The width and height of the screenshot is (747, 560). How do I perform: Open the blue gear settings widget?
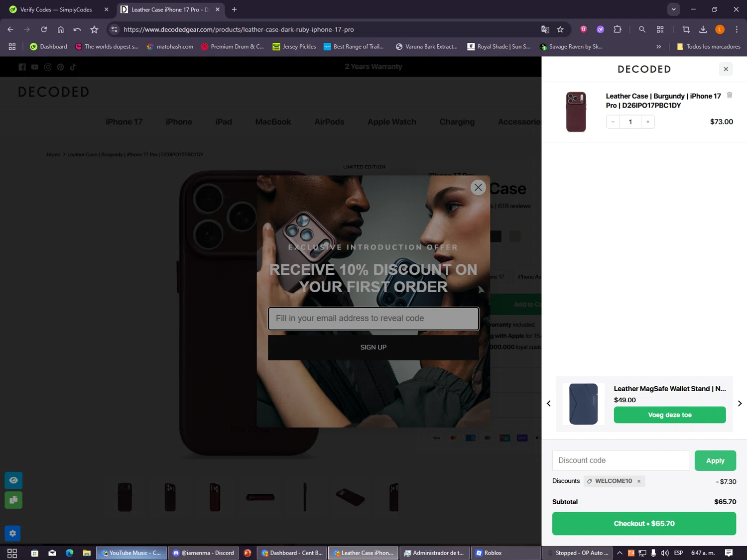click(12, 533)
